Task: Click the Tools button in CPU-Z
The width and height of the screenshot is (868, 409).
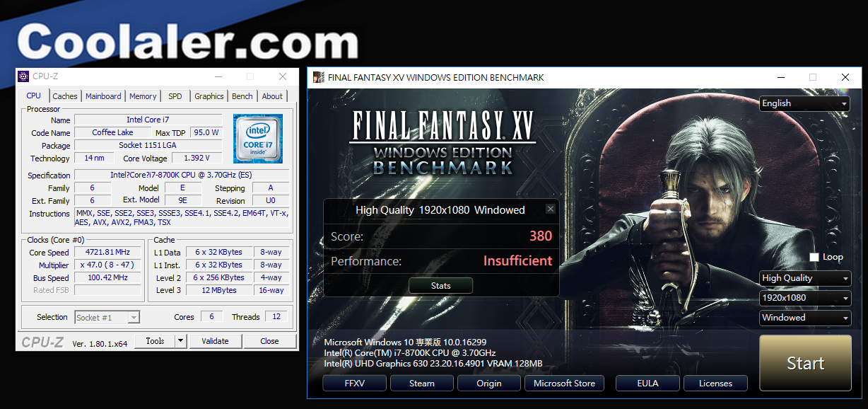Action: coord(155,341)
